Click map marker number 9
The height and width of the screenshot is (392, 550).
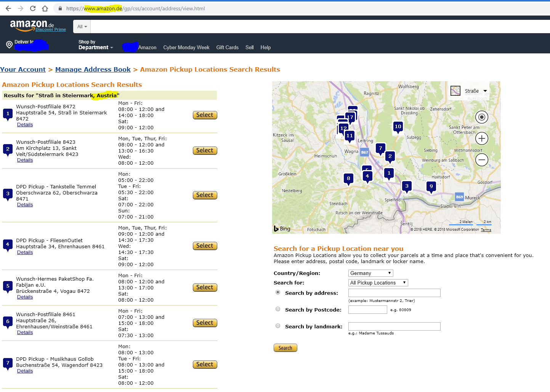tap(431, 187)
